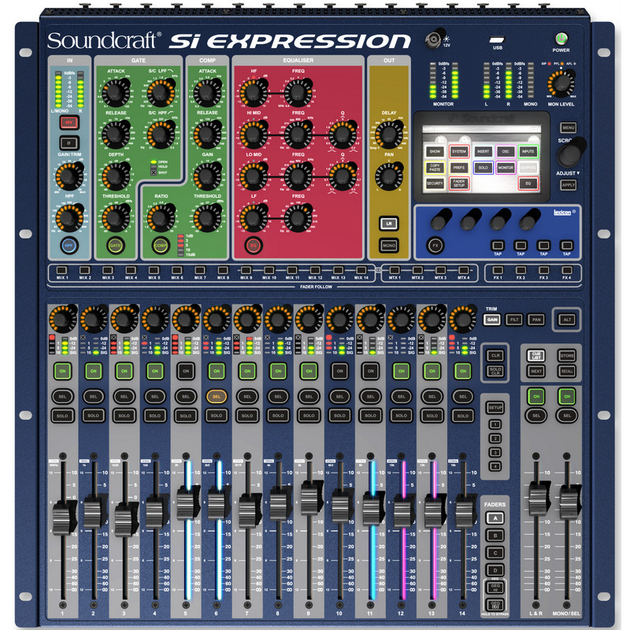Tap the CLR button
The image size is (630, 630).
495,356
